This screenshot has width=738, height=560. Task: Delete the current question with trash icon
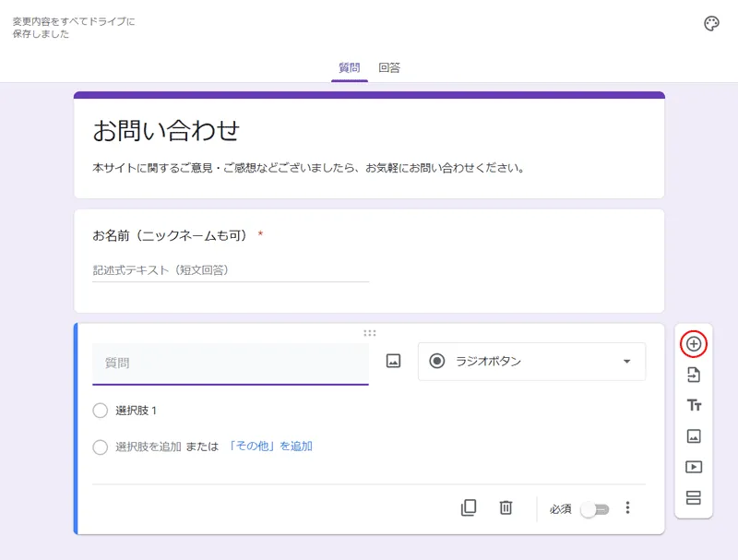(x=506, y=507)
